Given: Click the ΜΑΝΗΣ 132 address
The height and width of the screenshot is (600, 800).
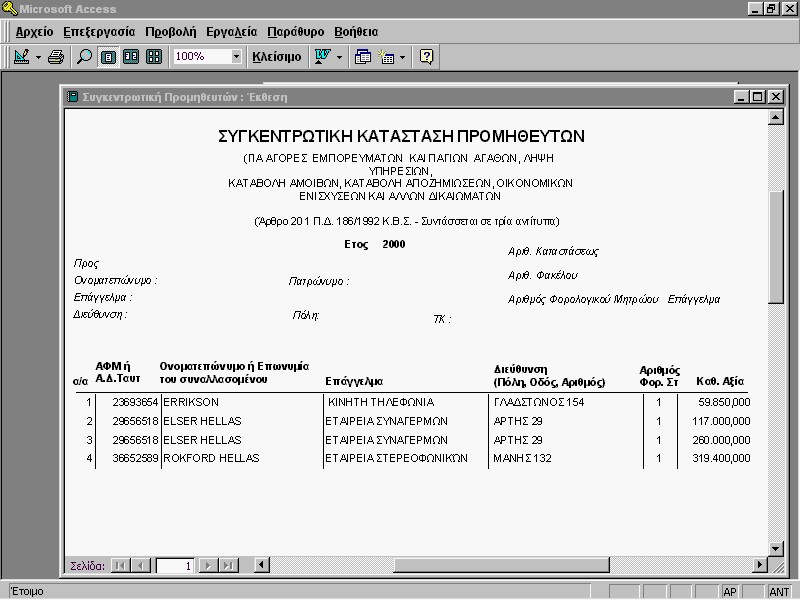Looking at the screenshot, I should click(522, 458).
